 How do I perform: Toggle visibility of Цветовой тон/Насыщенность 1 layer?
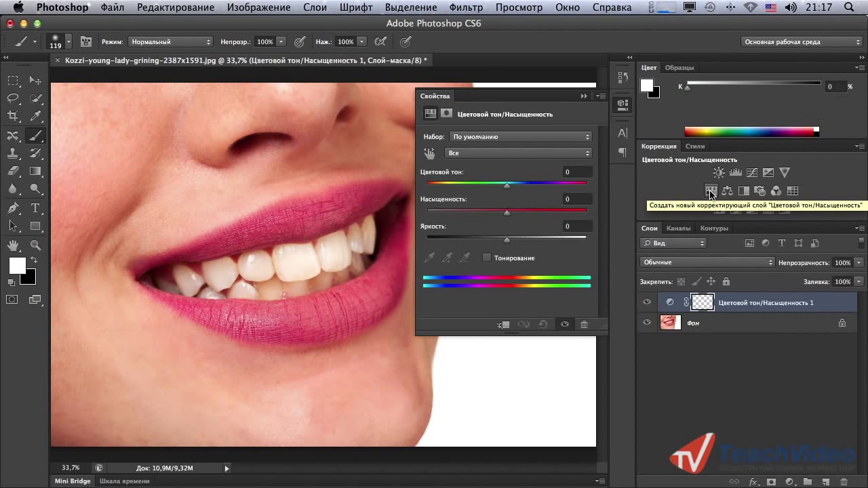(647, 302)
